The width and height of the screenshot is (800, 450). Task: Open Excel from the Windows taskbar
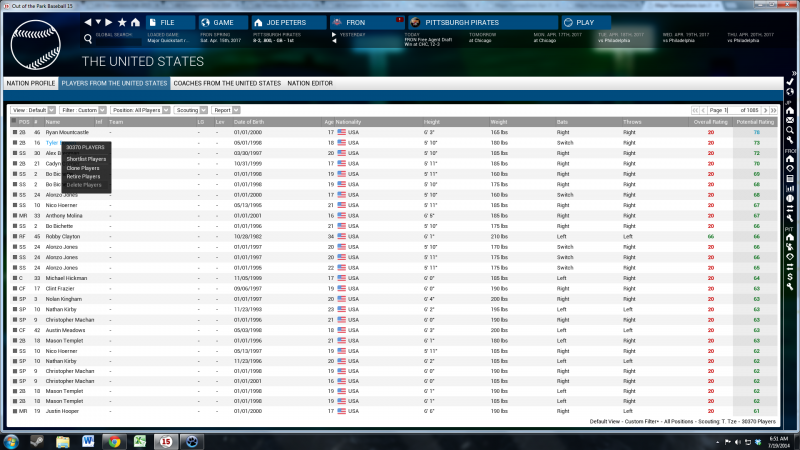140,441
